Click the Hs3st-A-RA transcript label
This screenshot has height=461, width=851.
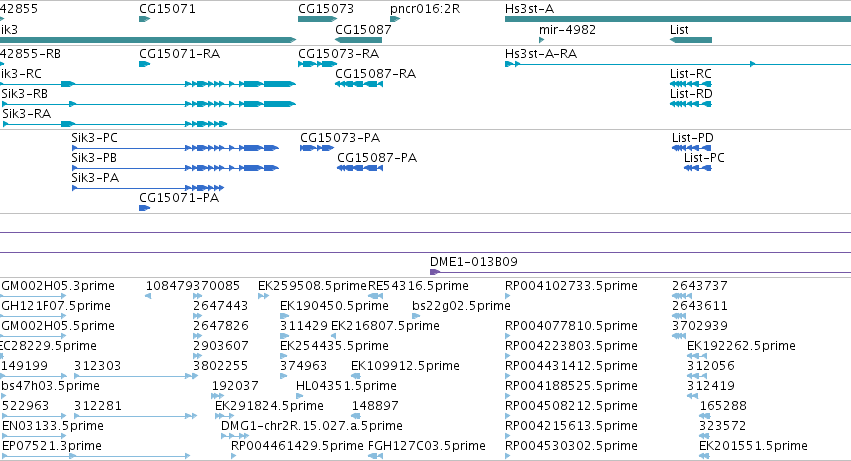pyautogui.click(x=541, y=54)
